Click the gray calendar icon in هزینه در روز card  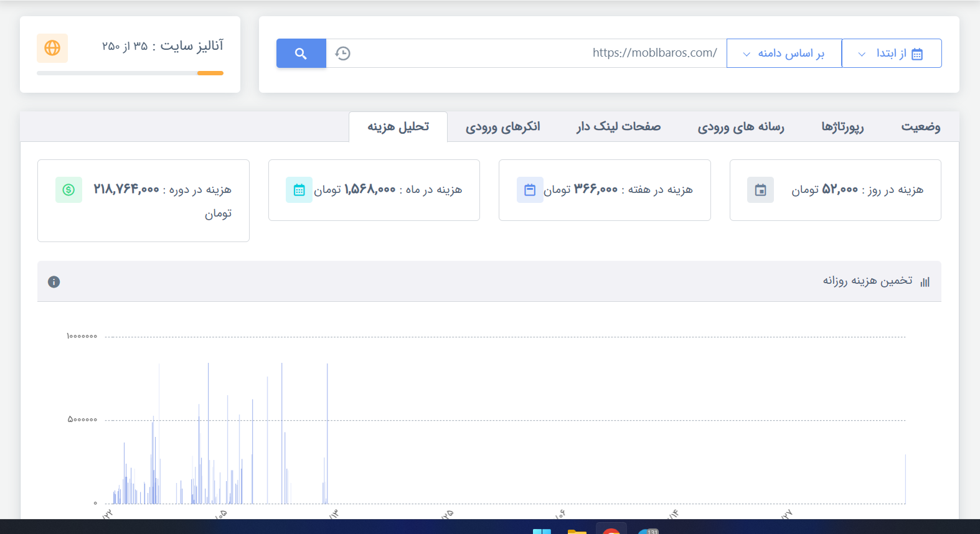pos(760,190)
